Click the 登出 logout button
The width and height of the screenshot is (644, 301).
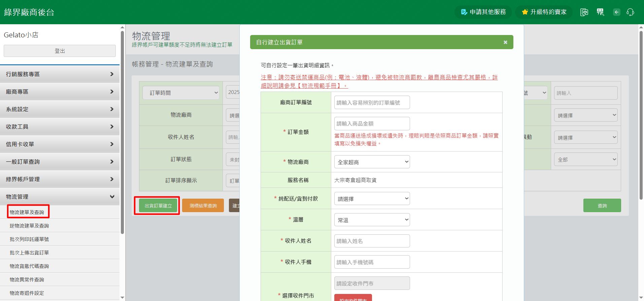click(x=60, y=51)
